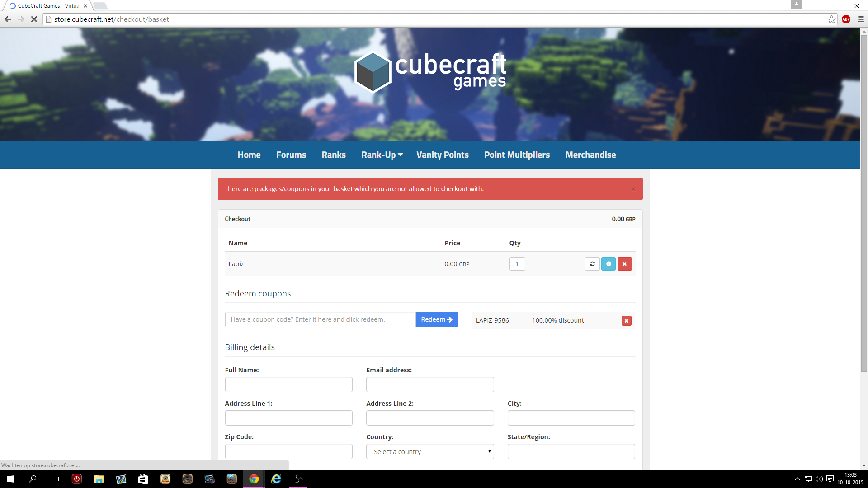The height and width of the screenshot is (488, 868).
Task: Open the Select a country dropdown
Action: tap(430, 451)
